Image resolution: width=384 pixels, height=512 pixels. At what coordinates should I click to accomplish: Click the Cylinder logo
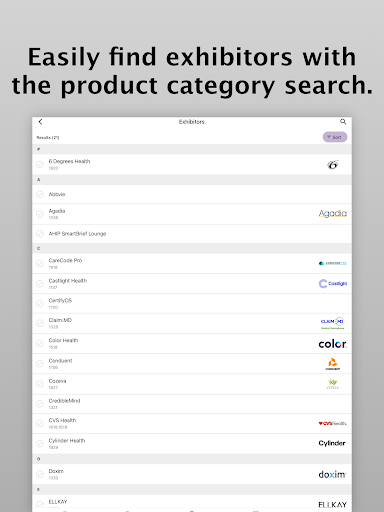tap(332, 443)
